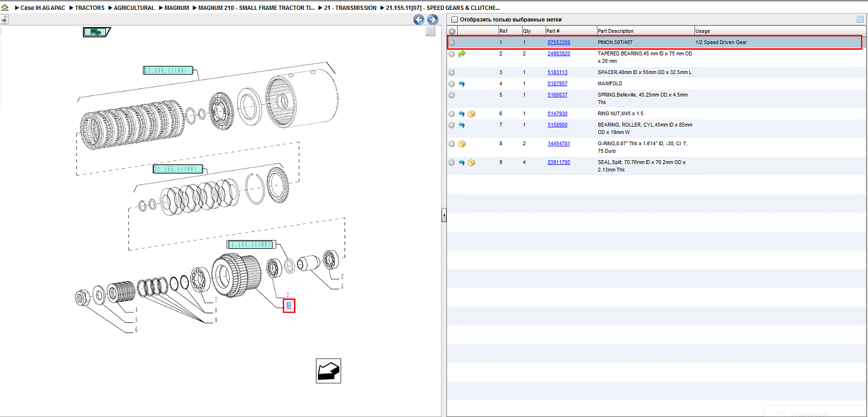868x417 pixels.
Task: Click blue arrow icon on RING NUT row
Action: coord(462,114)
